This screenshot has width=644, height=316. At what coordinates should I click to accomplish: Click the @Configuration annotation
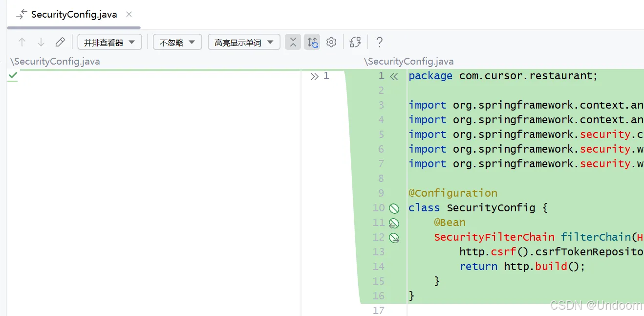click(x=453, y=193)
